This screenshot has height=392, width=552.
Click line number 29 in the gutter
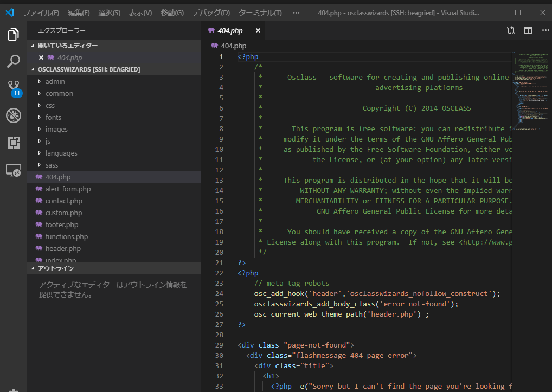tap(219, 345)
